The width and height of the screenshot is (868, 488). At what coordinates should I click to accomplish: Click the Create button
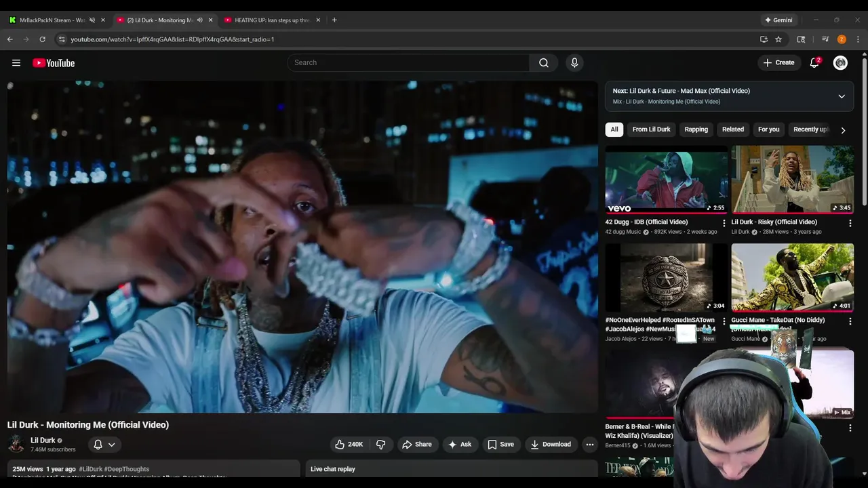(x=778, y=62)
